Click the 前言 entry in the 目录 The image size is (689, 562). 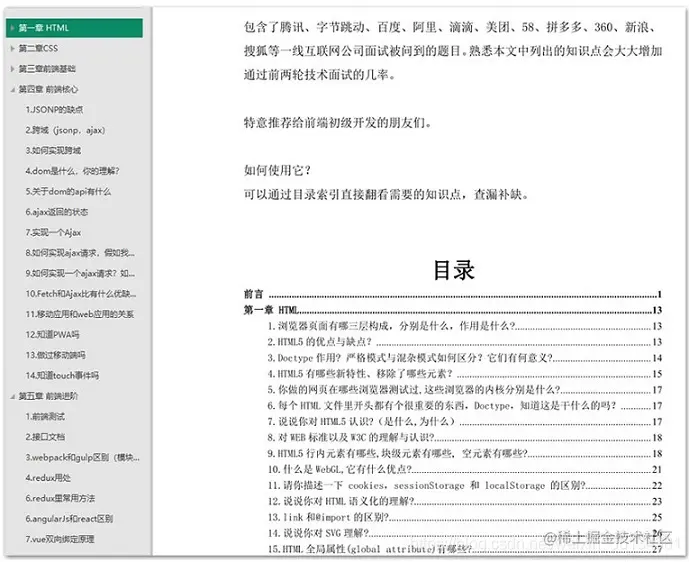[453, 294]
